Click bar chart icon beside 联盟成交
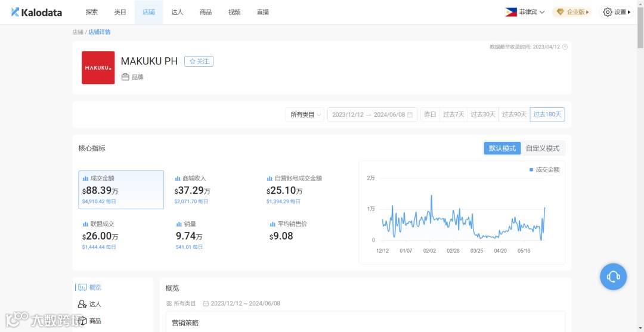This screenshot has width=644, height=332. tap(85, 224)
